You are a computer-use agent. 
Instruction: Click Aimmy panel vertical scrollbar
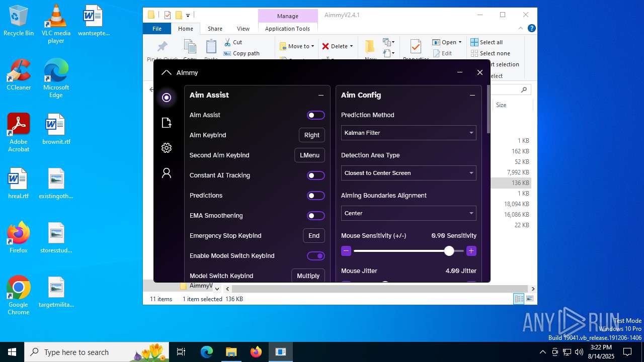point(488,109)
